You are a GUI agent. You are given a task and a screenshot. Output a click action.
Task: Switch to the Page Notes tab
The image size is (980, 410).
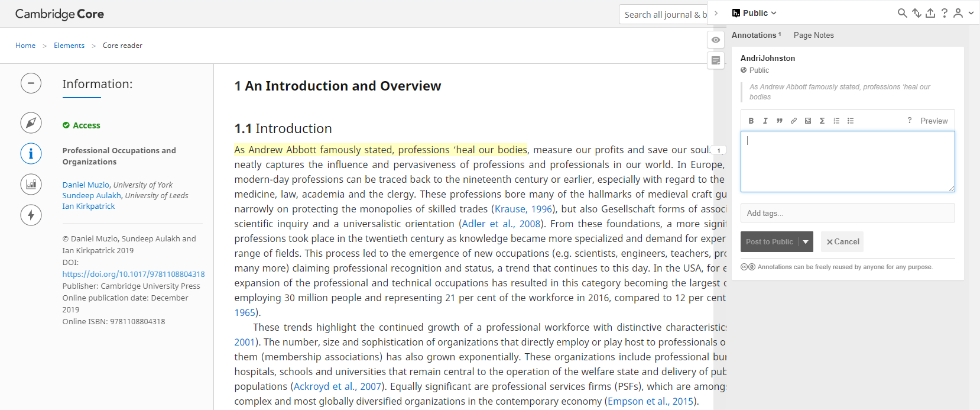click(813, 35)
